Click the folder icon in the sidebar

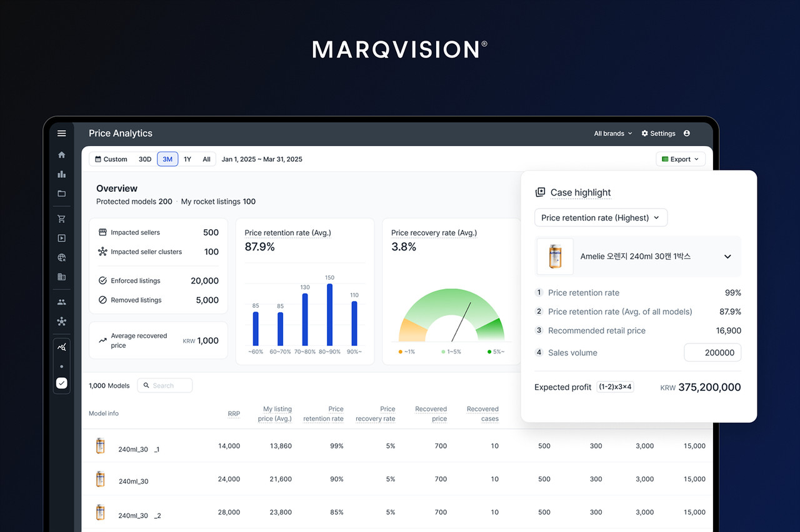pos(61,194)
